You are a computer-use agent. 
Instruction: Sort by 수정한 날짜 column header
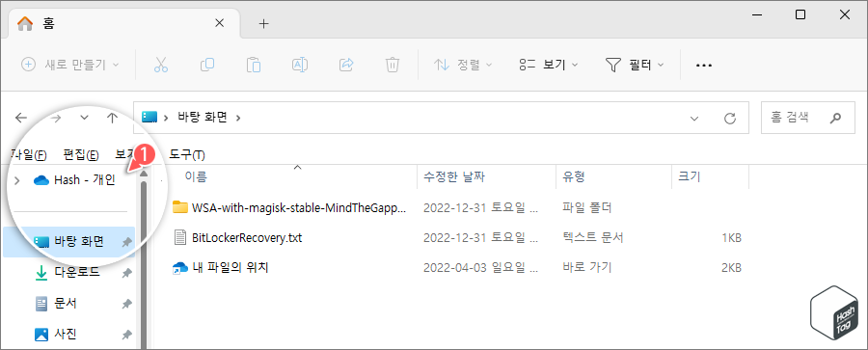454,177
